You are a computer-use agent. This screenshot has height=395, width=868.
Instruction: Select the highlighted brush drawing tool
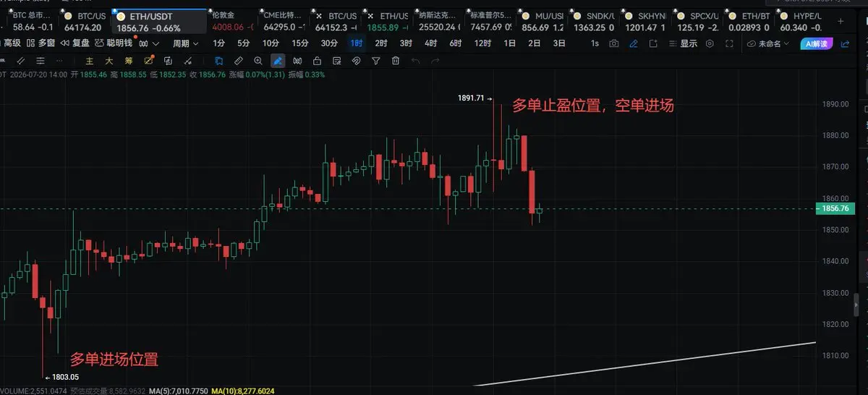click(x=278, y=61)
